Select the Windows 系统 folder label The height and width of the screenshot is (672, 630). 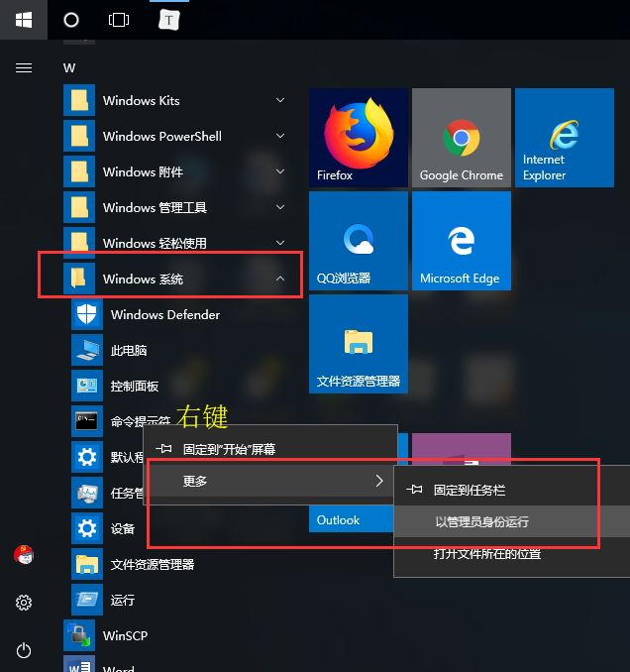143,279
